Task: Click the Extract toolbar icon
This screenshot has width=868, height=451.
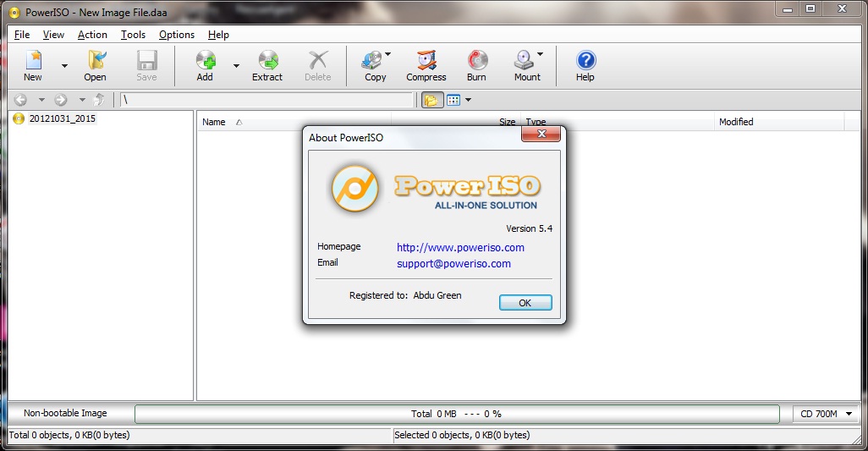Action: coord(268,60)
